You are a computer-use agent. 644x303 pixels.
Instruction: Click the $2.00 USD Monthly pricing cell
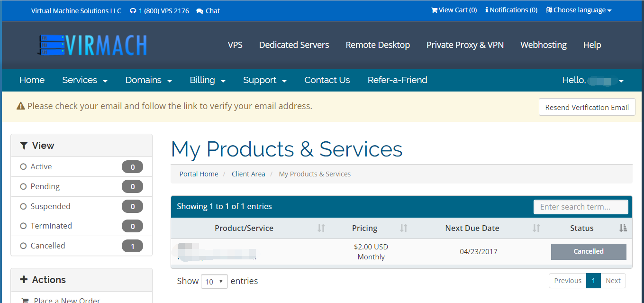[371, 252]
